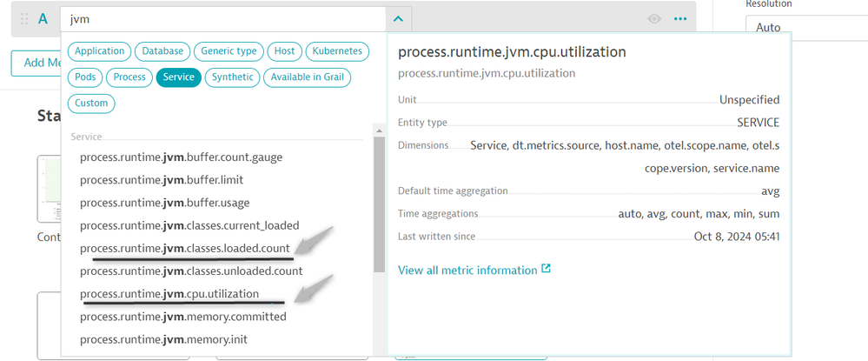This screenshot has height=361, width=868.
Task: Pick the Custom filter chip
Action: [x=91, y=104]
